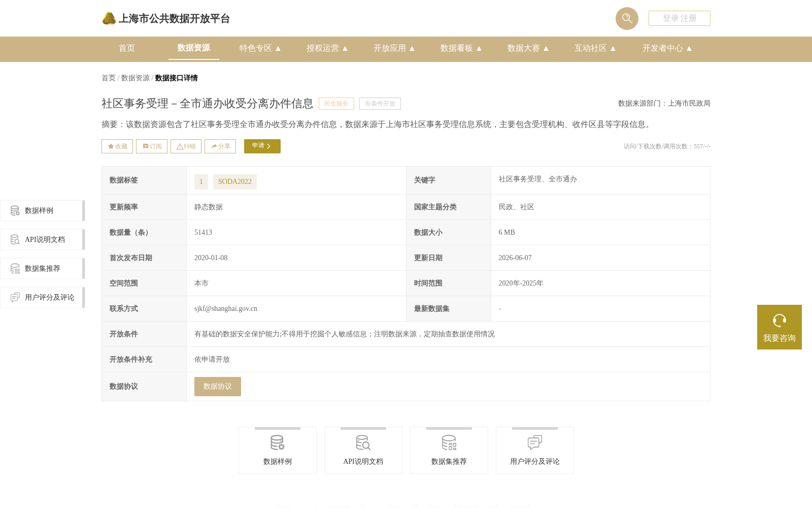The width and height of the screenshot is (812, 508).
Task: Click the record count value 51413
Action: (x=203, y=233)
